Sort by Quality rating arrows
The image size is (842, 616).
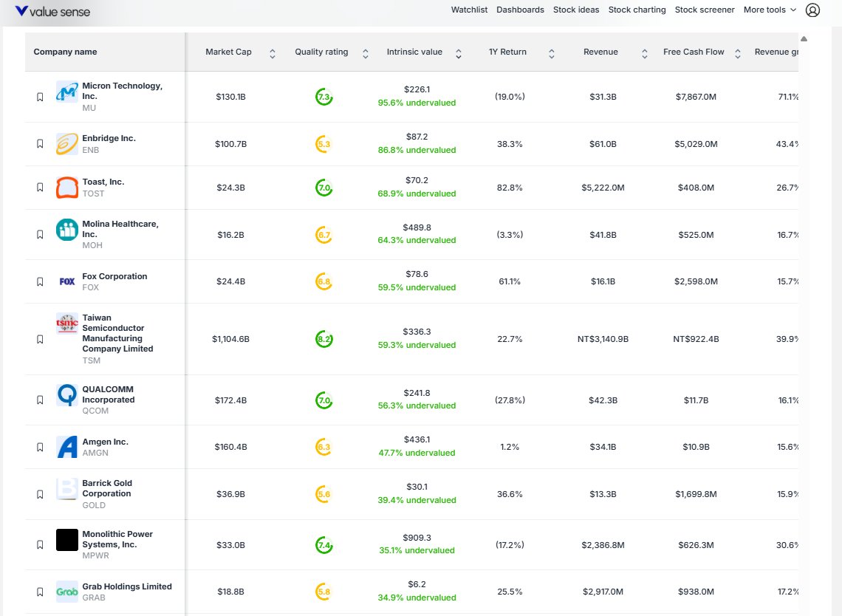365,53
